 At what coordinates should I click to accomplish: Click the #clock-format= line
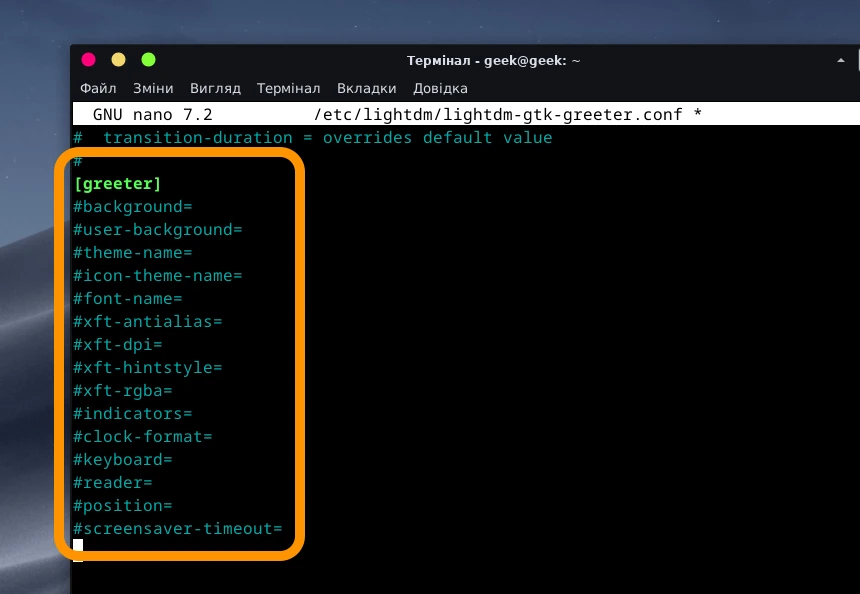click(x=143, y=437)
